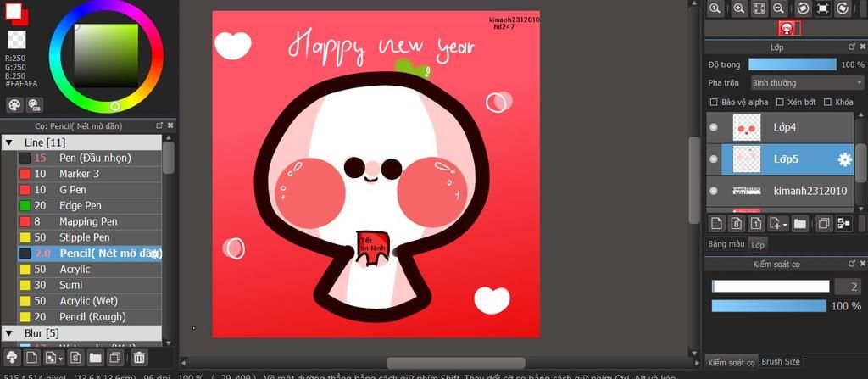
Task: Fit canvas to window in navigator
Action: pos(759,8)
